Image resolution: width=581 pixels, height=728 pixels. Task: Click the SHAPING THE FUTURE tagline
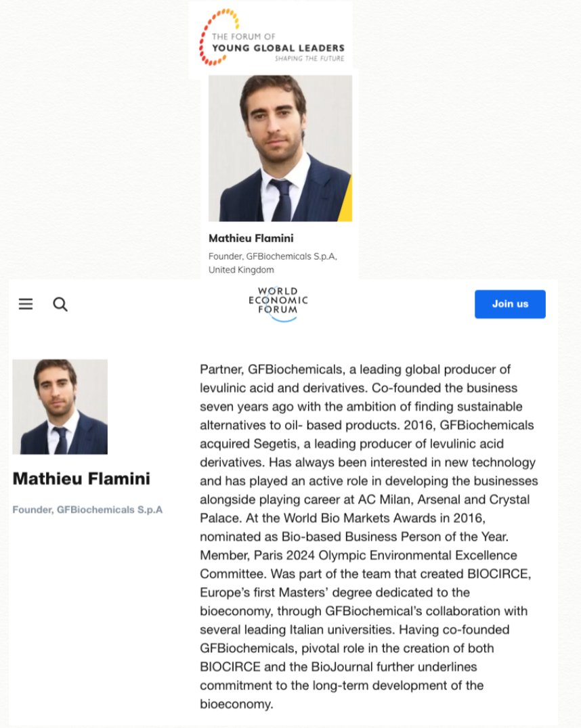click(309, 58)
